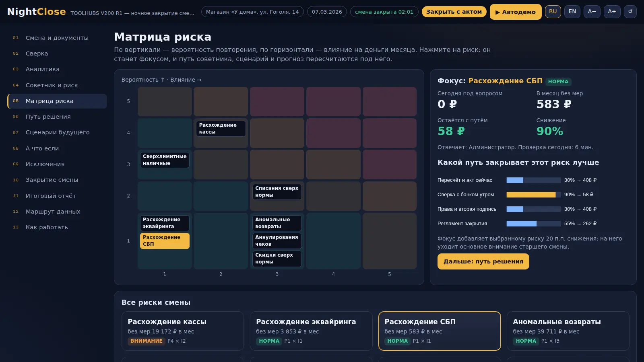The width and height of the screenshot is (644, 362).
Task: Open Закрытие смены sidebar item
Action: (57, 180)
